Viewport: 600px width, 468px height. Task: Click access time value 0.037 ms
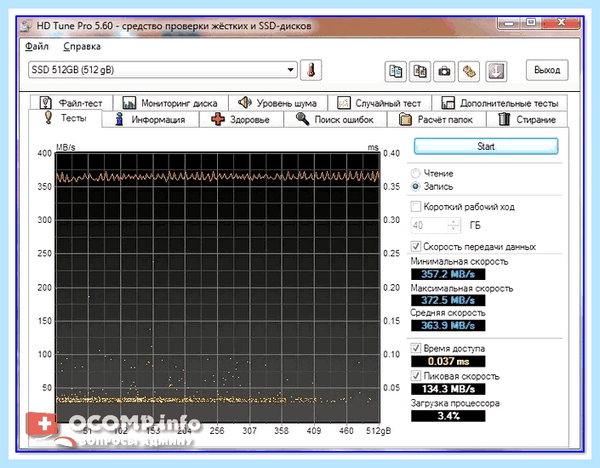(448, 361)
